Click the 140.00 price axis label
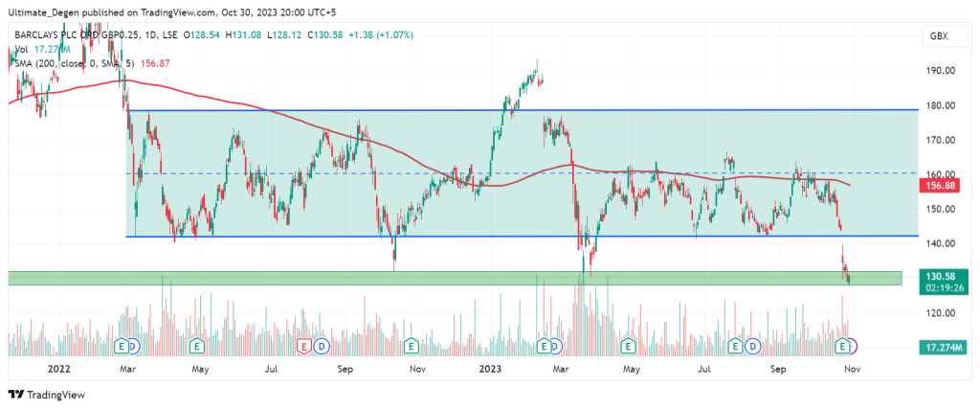Viewport: 980px width, 409px height. (x=942, y=243)
